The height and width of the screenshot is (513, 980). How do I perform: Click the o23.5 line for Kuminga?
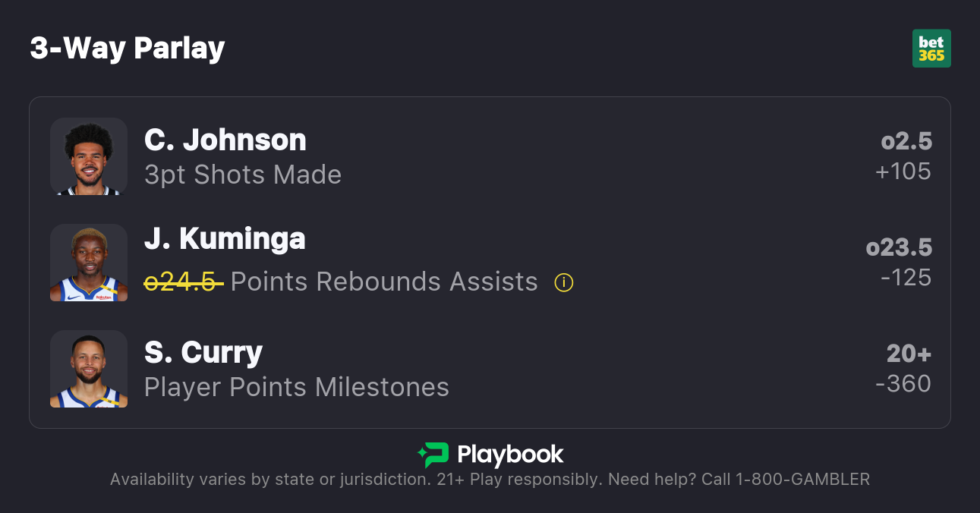click(x=899, y=247)
